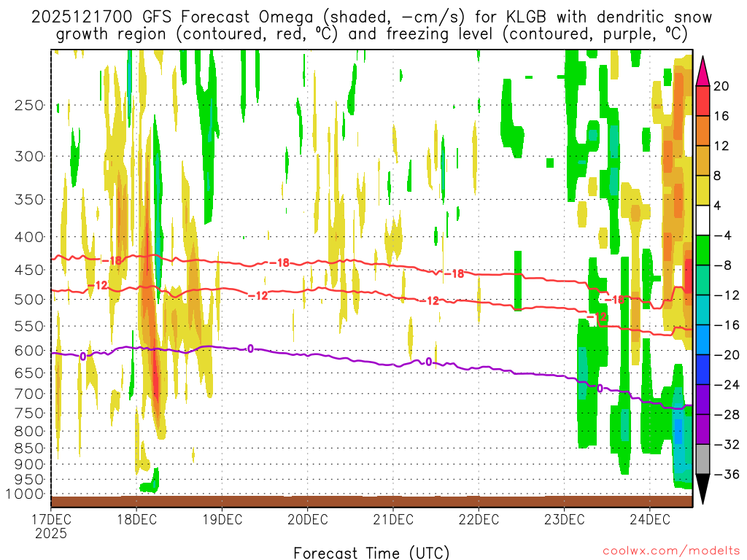Click the 950 pressure level label
The width and height of the screenshot is (747, 560).
coord(29,480)
